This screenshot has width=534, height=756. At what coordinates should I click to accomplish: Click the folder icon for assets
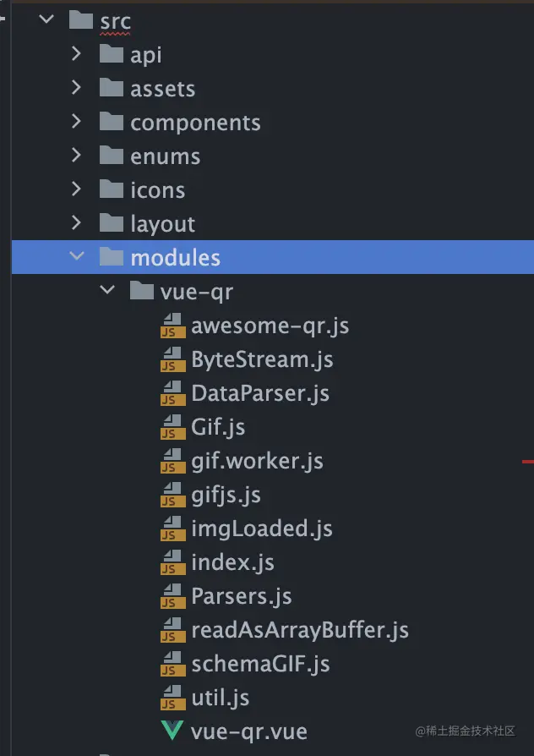click(112, 88)
